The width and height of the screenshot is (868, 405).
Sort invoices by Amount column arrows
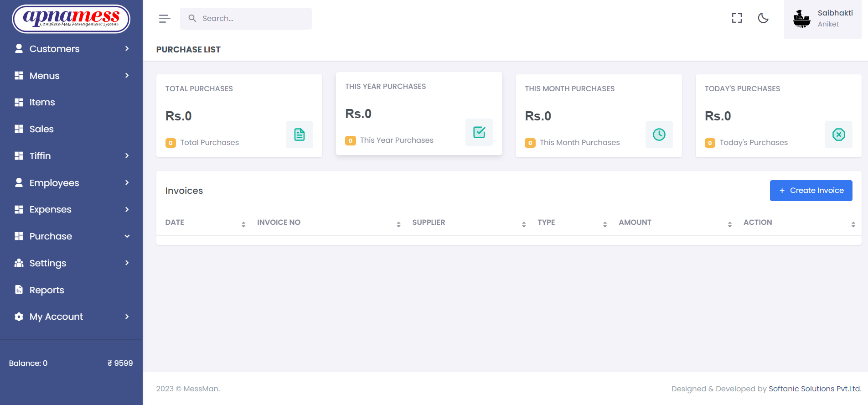point(730,224)
